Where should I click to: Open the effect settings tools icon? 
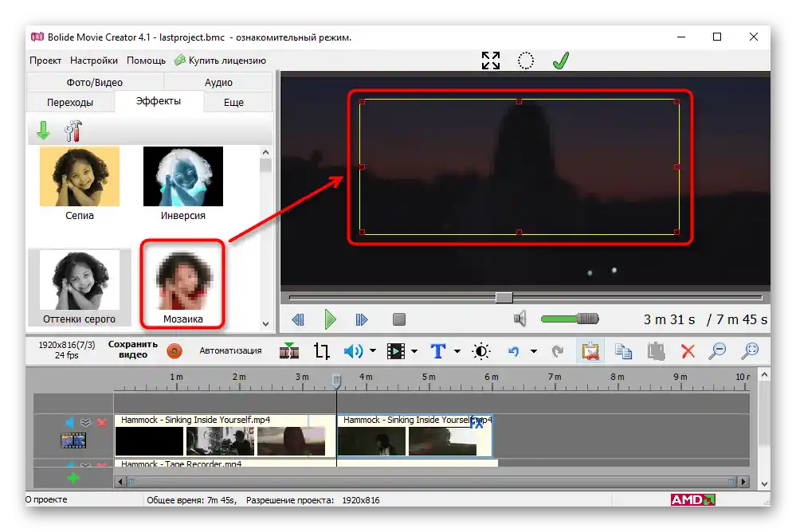pyautogui.click(x=73, y=131)
